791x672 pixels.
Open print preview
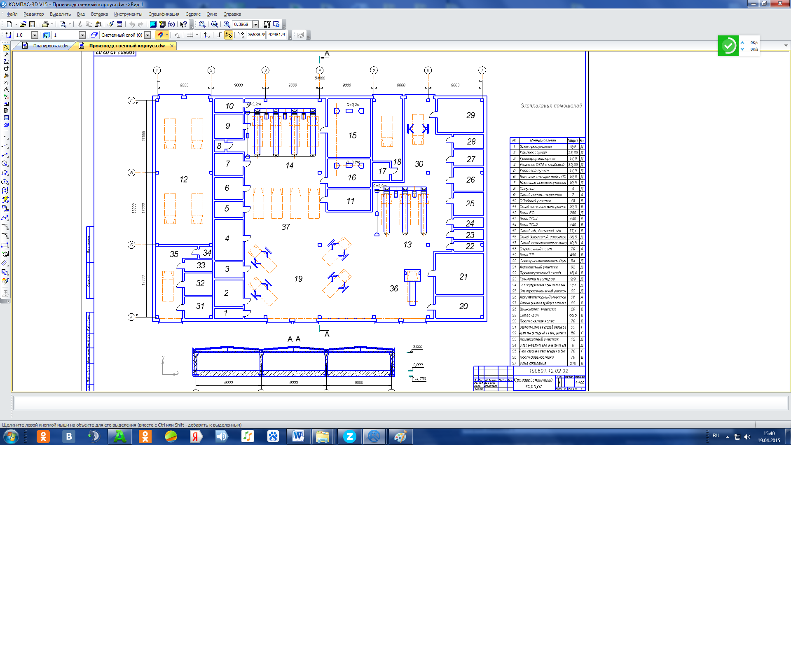(63, 24)
